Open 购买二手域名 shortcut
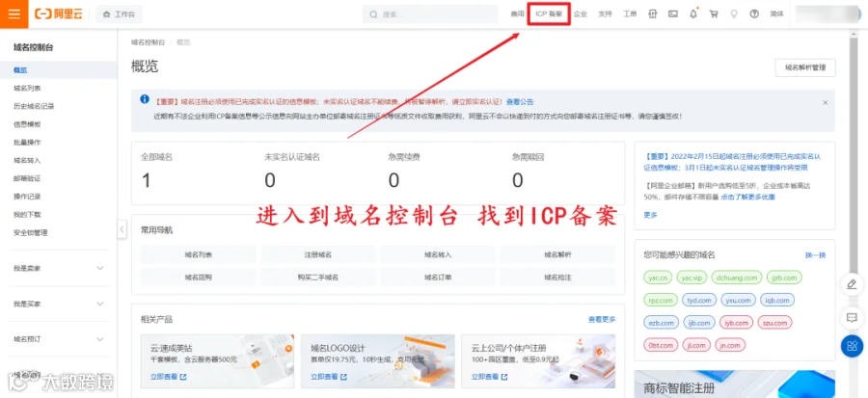The height and width of the screenshot is (398, 868). pyautogui.click(x=318, y=277)
